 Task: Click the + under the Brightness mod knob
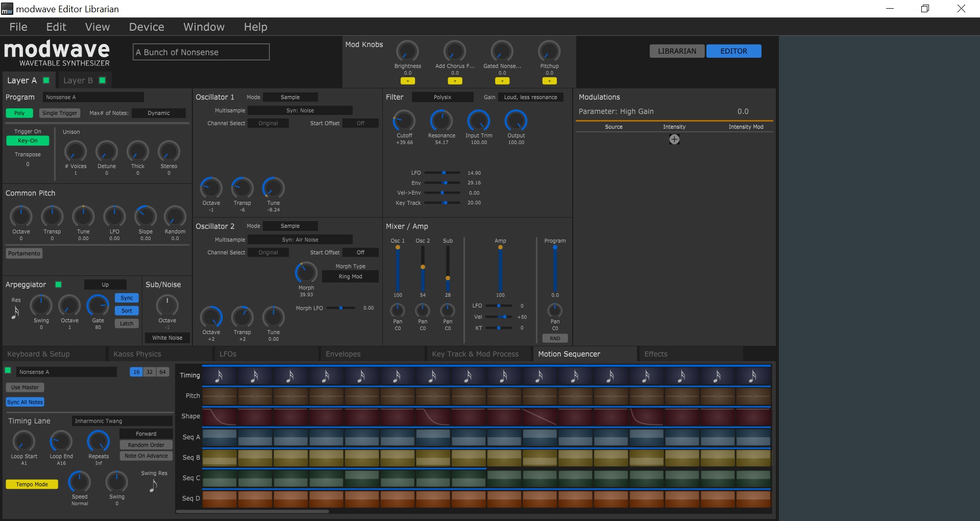point(408,81)
